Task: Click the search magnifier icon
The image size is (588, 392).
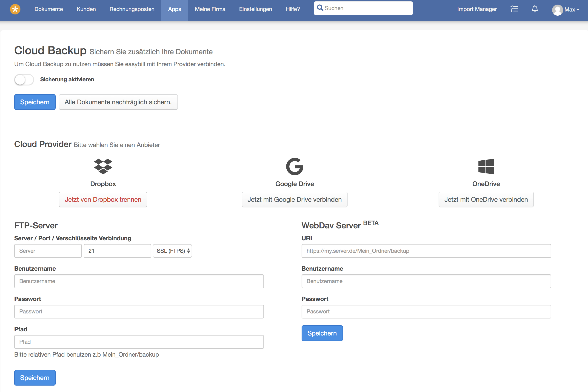Action: click(320, 8)
